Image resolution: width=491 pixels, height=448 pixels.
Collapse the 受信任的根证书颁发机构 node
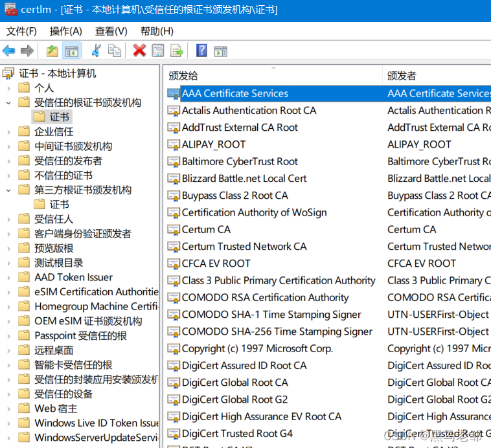(x=9, y=103)
